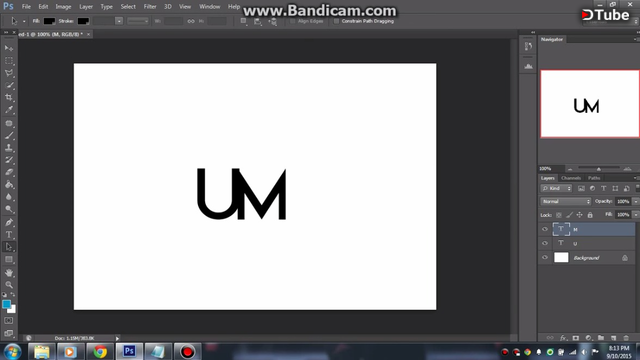Switch to the Paths tab
Image resolution: width=640 pixels, height=360 pixels.
[x=594, y=178]
